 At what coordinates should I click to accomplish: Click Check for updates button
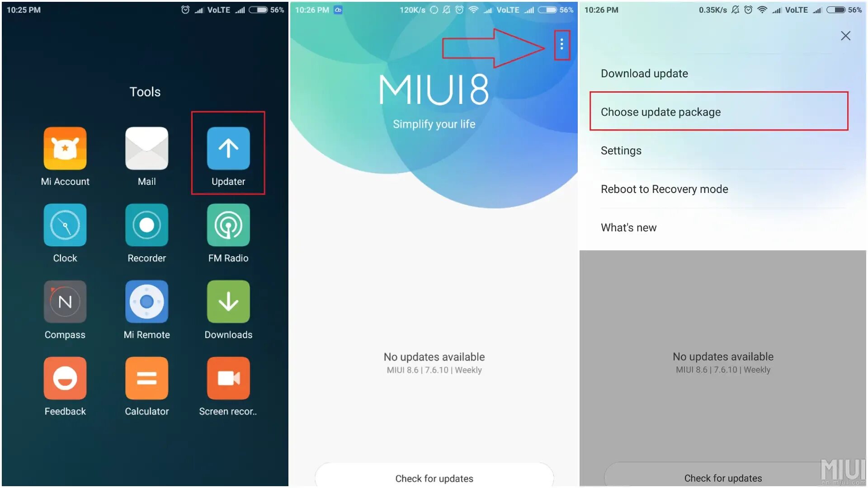tap(434, 478)
